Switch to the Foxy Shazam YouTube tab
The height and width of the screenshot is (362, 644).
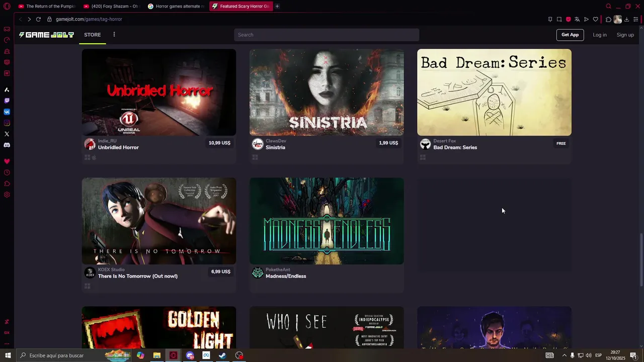[112, 6]
